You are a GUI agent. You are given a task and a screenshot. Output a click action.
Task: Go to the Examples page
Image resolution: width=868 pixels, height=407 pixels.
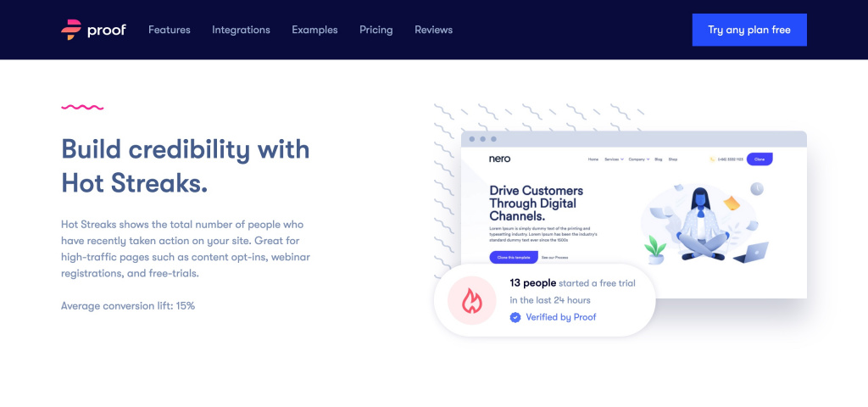point(314,30)
